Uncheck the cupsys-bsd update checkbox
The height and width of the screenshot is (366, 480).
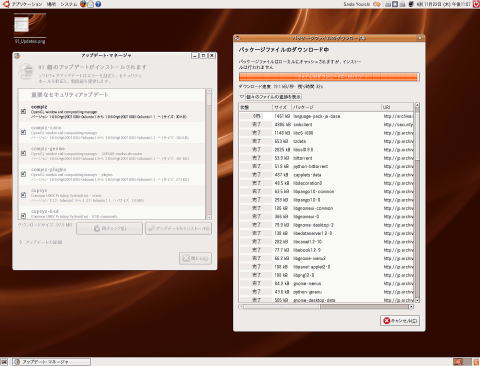(23, 216)
